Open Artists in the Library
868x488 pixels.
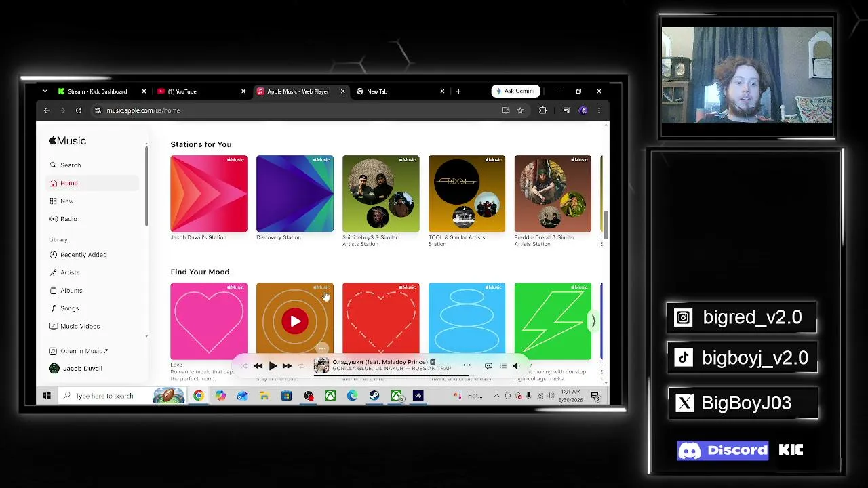coord(93,272)
